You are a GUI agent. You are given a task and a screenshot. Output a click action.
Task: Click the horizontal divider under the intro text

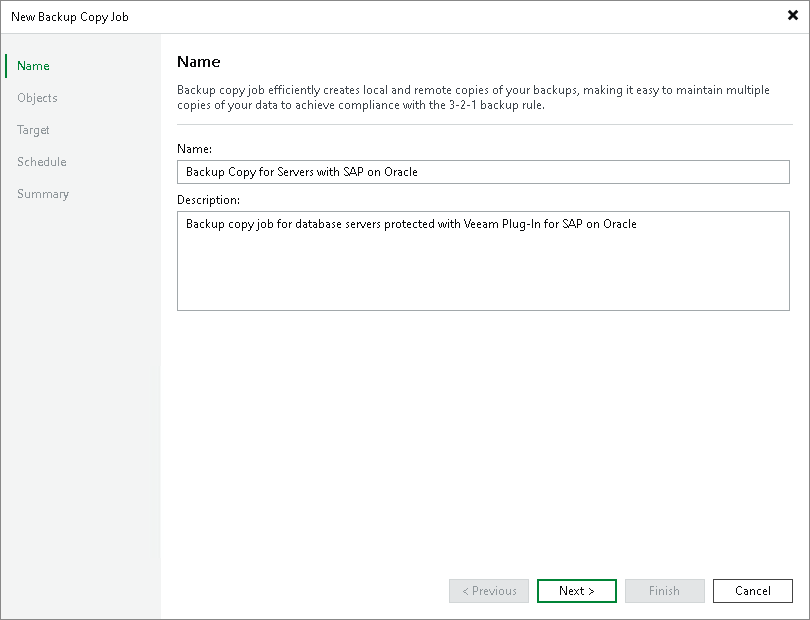pyautogui.click(x=483, y=125)
